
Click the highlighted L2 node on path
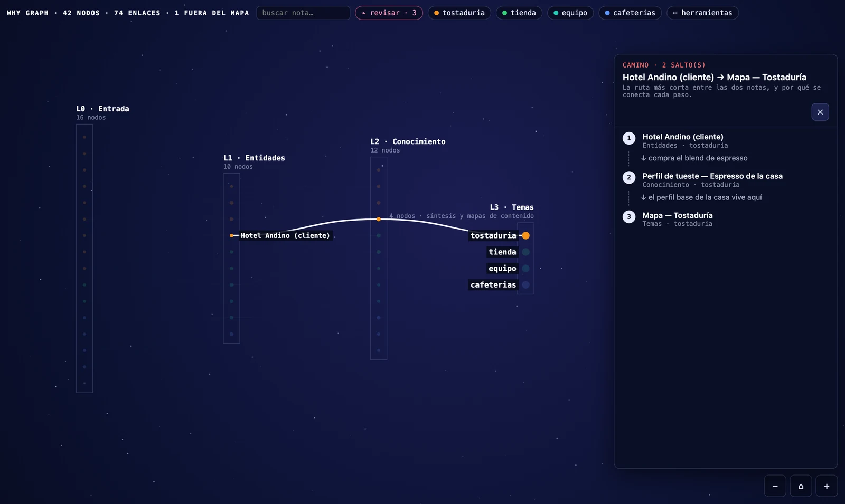[379, 219]
